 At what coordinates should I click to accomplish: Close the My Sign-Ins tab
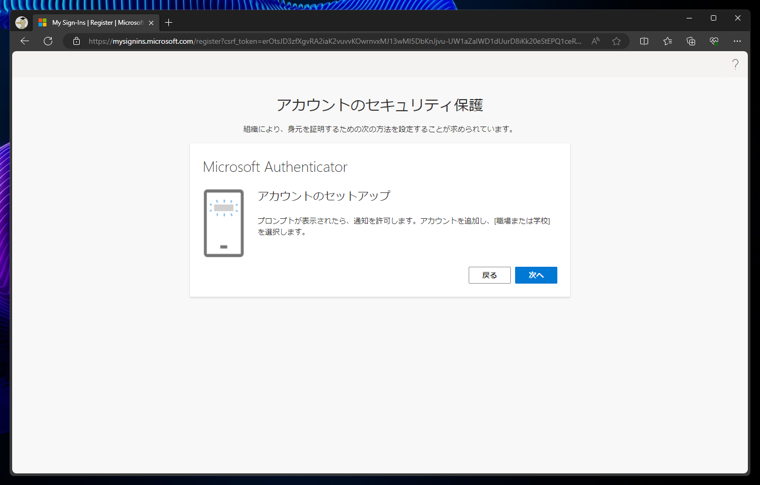pos(151,23)
